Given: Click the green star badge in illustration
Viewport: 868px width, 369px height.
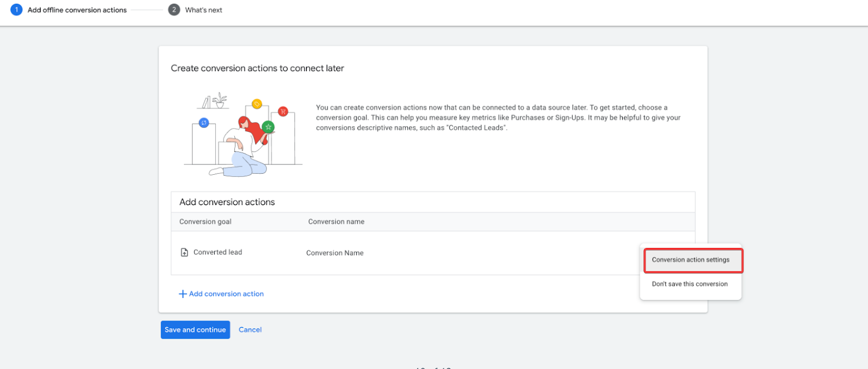Looking at the screenshot, I should (268, 127).
